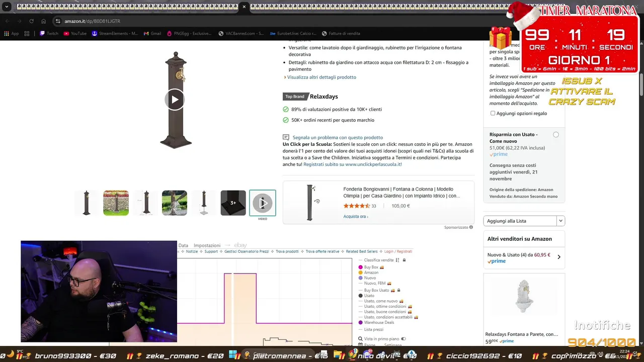Open Registrati subito su unclickperlascuola.it link
The image size is (644, 362).
[x=353, y=164]
